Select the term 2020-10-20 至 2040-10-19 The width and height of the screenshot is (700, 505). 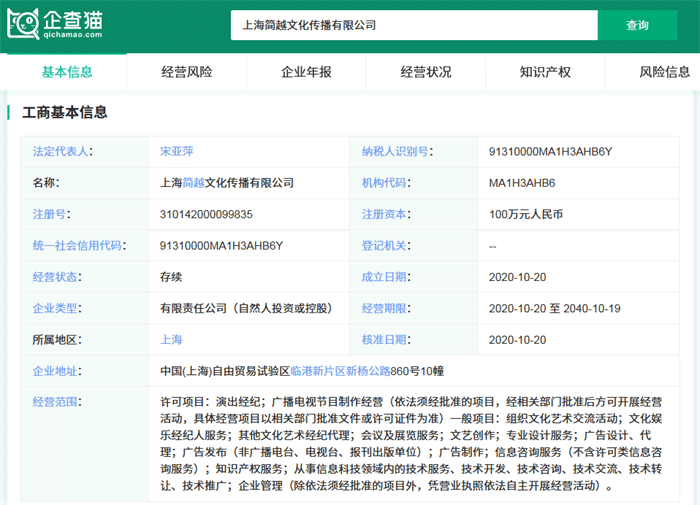(554, 309)
